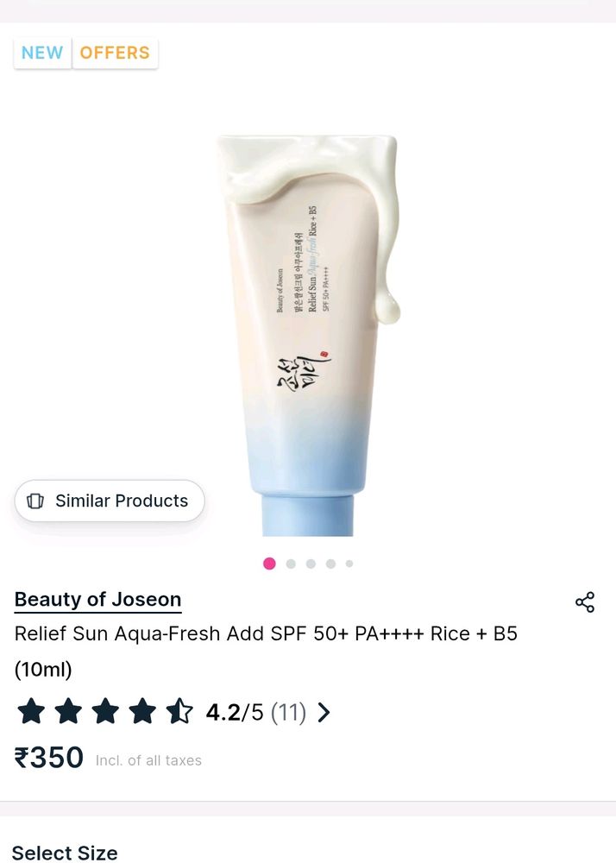This screenshot has width=616, height=863.
Task: Tap the share icon
Action: (x=585, y=602)
